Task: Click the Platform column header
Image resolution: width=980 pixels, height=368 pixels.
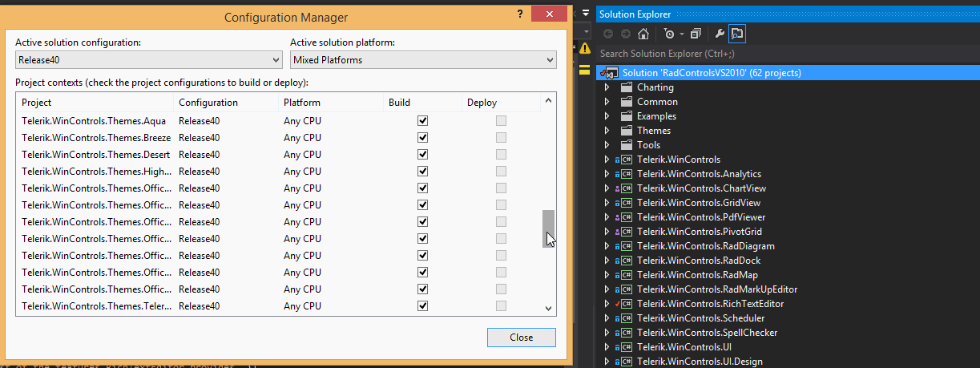Action: pyautogui.click(x=302, y=103)
